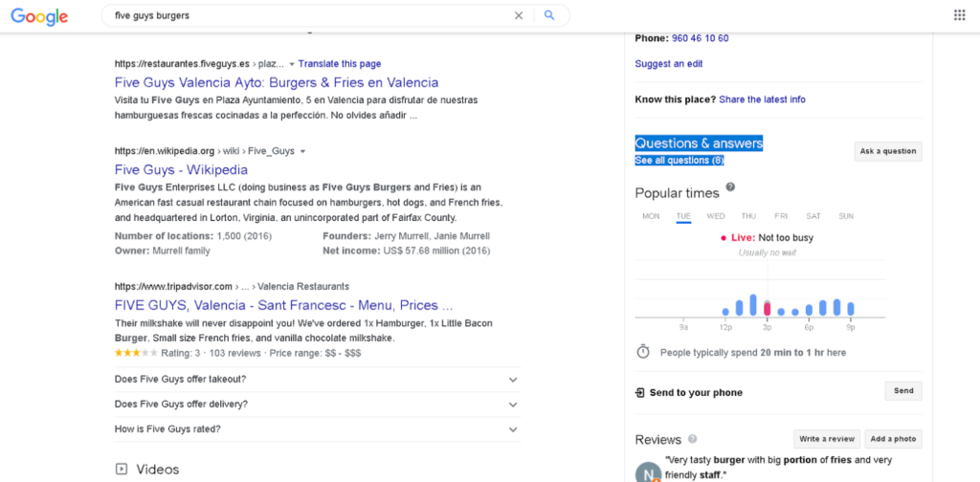
Task: Click Owner value Murrell family
Action: coord(180,251)
